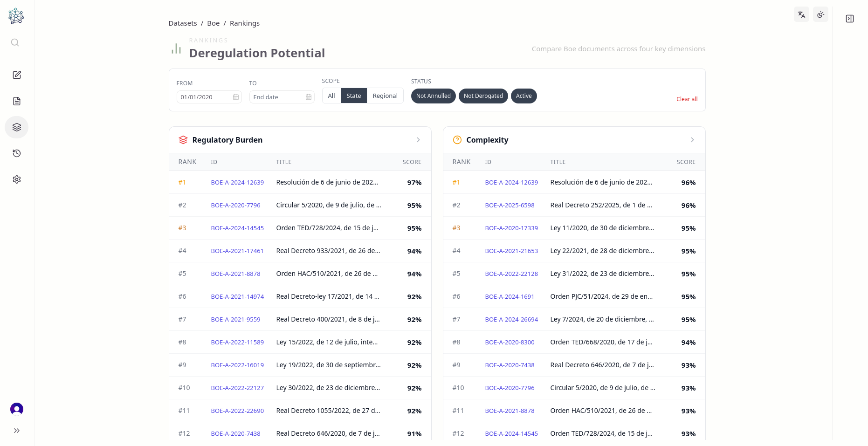Click the language translation icon
The image size is (868, 446).
tap(801, 14)
